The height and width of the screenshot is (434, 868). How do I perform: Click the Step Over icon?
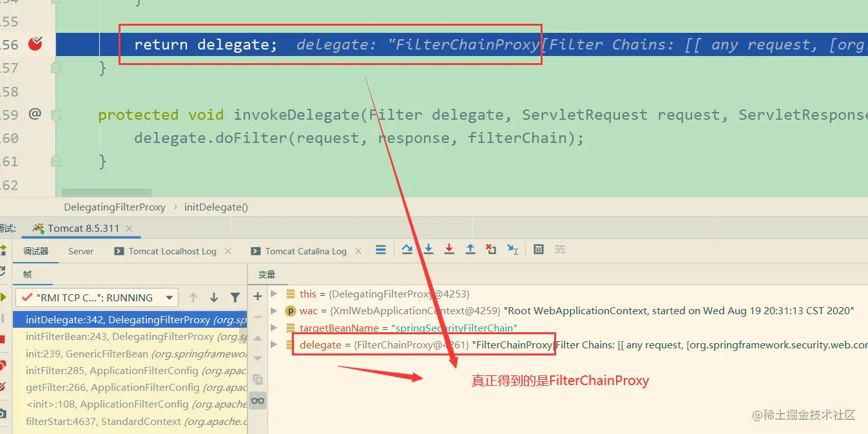407,249
